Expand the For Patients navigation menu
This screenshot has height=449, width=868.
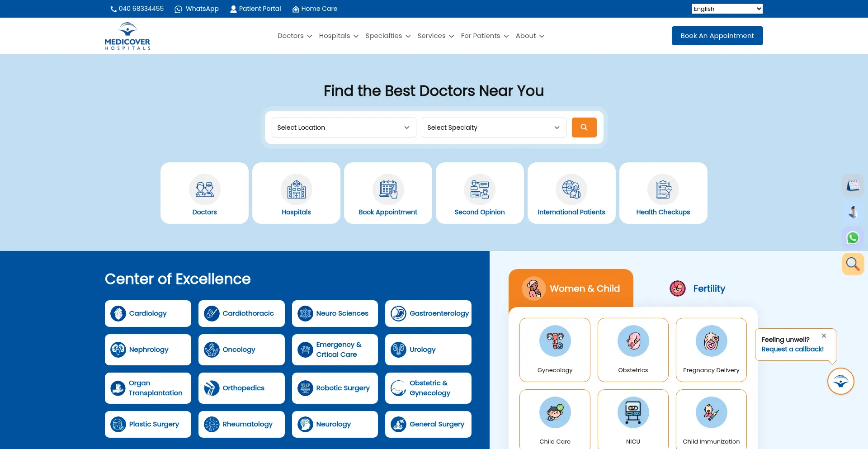(484, 36)
